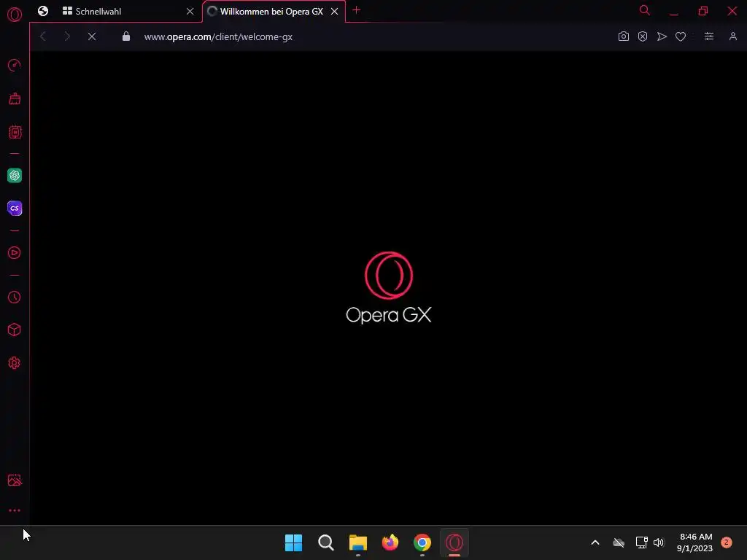Image resolution: width=747 pixels, height=560 pixels.
Task: Open ChatSonic CS sidebar icon
Action: (x=15, y=208)
